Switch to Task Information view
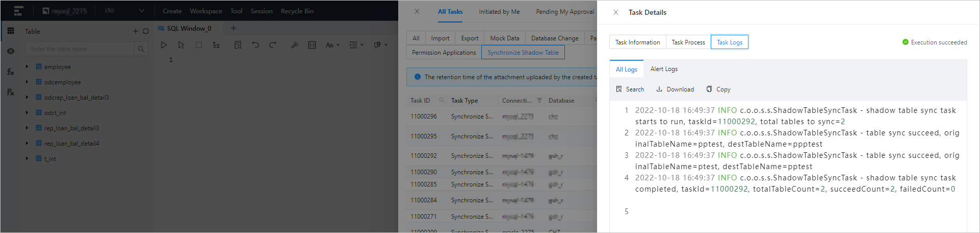The image size is (980, 233). point(637,42)
